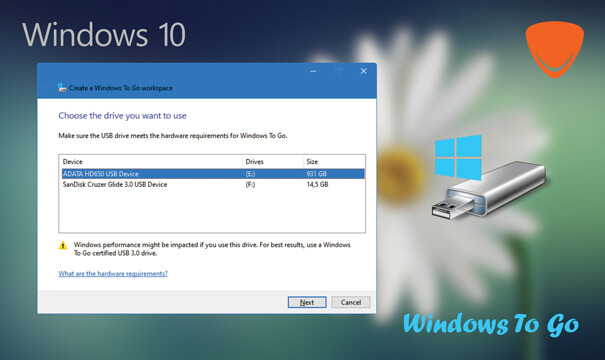Click the silver USB flash drive image

coord(489,191)
